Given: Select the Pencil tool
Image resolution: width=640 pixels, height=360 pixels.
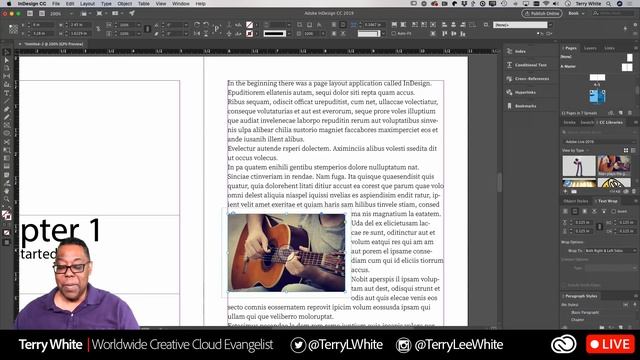Looking at the screenshot, I should pos(7,117).
